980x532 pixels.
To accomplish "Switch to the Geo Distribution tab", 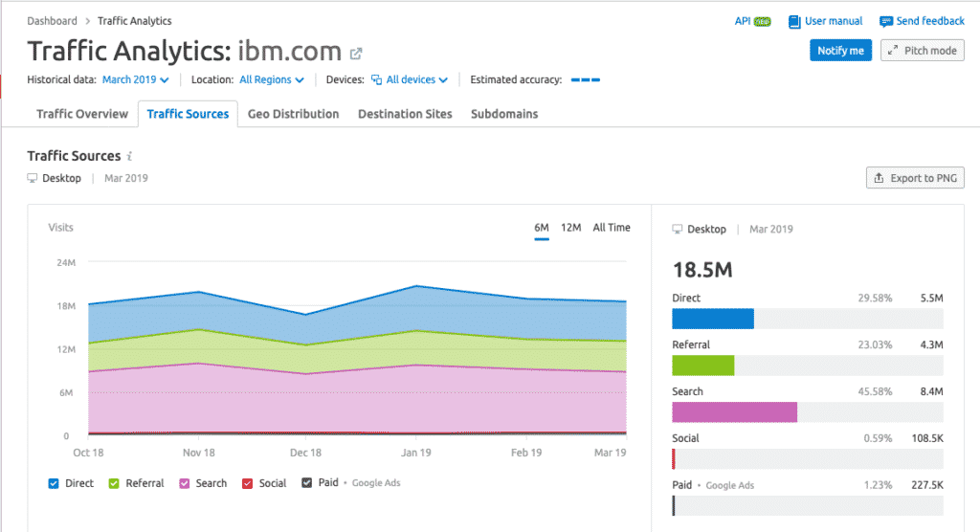I will coord(293,114).
